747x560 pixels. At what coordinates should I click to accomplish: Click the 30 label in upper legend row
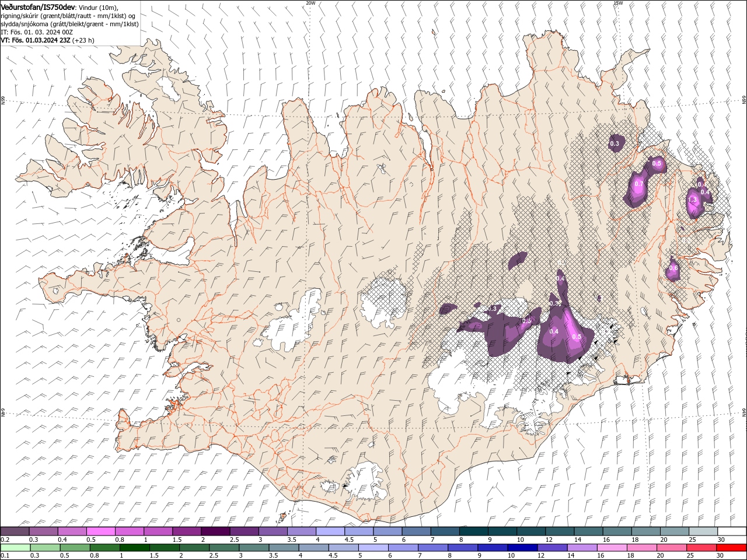coord(721,540)
